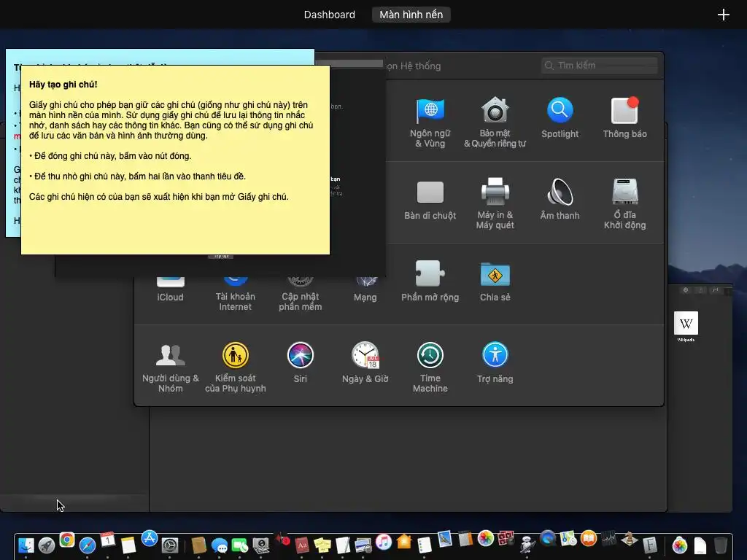Open Notes app from the Dock
This screenshot has width=747, height=560.
[x=128, y=544]
